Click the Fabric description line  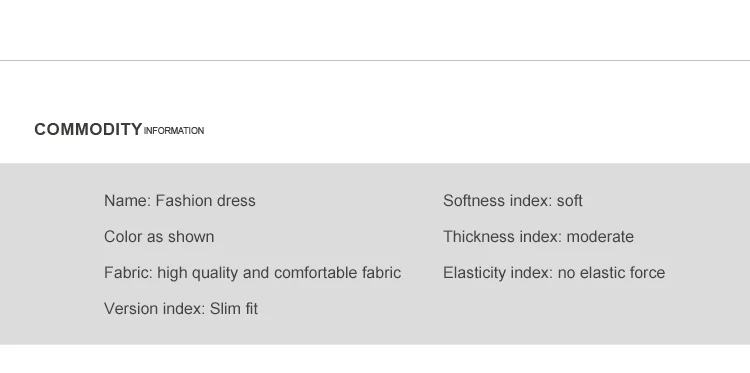pyautogui.click(x=253, y=273)
